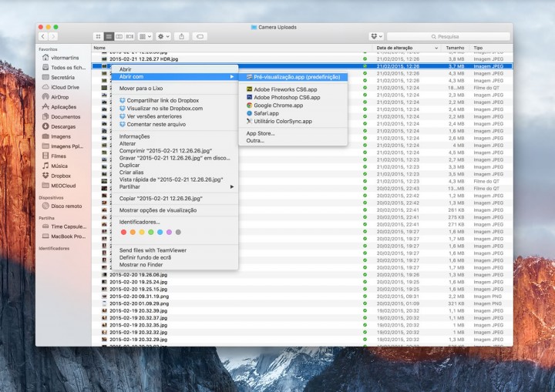Go back with the left arrow button
This screenshot has width=555, height=392.
tap(43, 36)
